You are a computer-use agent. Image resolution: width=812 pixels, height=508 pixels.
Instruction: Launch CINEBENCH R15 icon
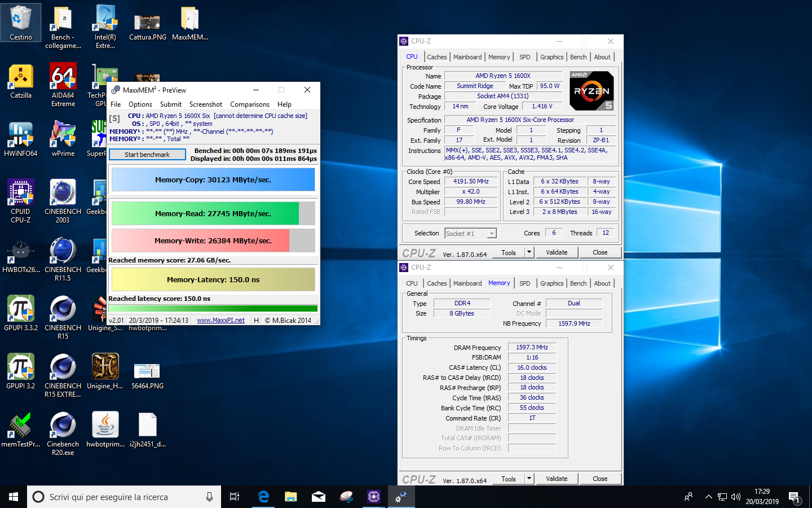click(x=63, y=318)
